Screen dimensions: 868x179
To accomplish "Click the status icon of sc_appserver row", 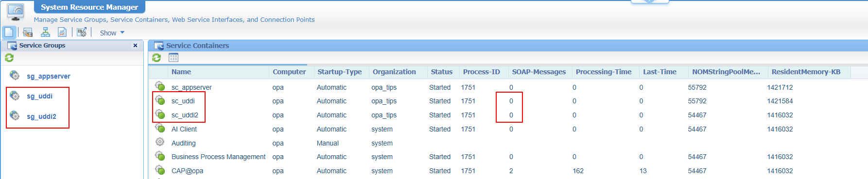I will point(160,86).
